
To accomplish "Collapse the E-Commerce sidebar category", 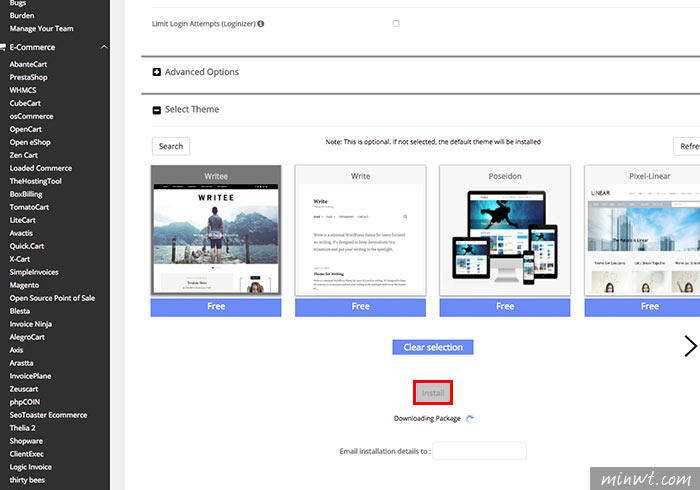I will point(104,47).
